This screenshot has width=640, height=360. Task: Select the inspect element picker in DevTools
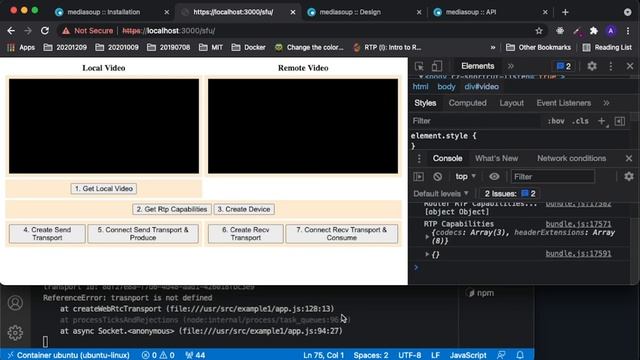[x=419, y=66]
